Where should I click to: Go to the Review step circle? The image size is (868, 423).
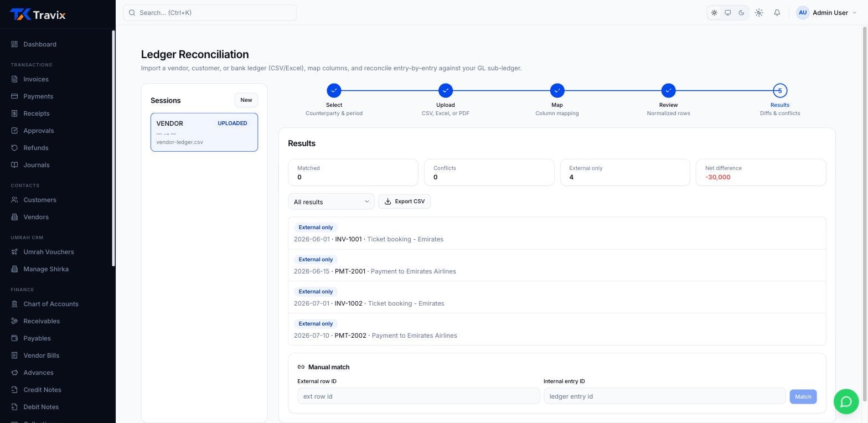point(669,90)
